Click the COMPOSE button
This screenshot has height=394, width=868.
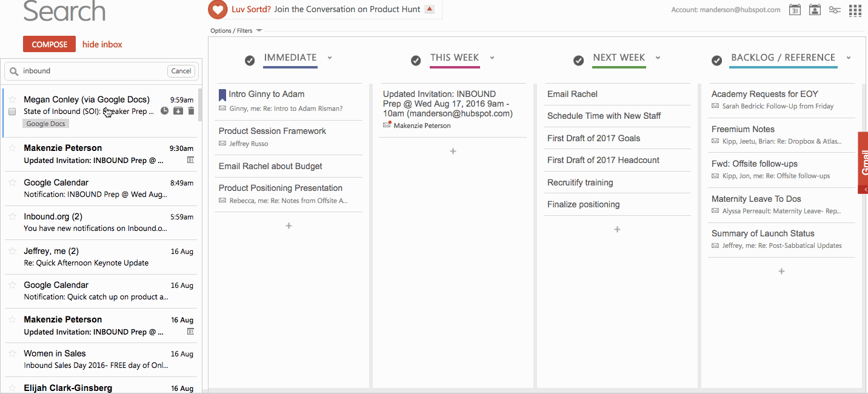pyautogui.click(x=49, y=44)
